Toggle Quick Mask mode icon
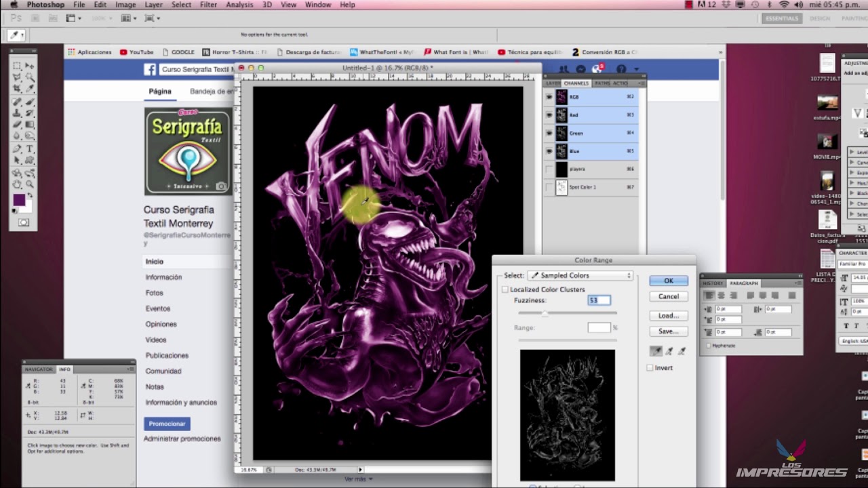The width and height of the screenshot is (868, 488). [24, 222]
